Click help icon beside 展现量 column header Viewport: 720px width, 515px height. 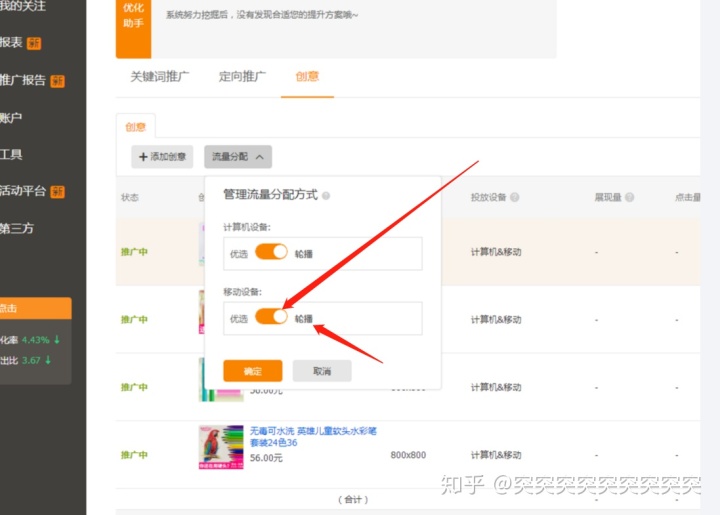click(x=630, y=197)
